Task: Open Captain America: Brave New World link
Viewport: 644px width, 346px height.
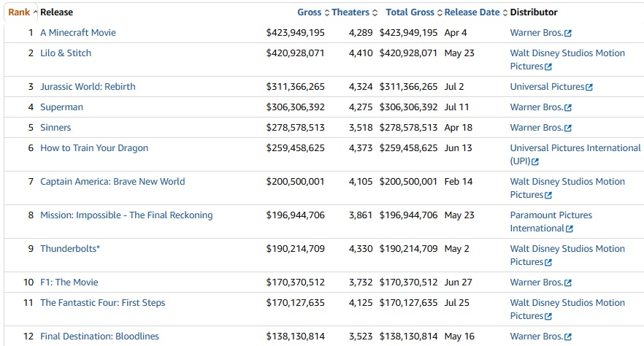Action: coord(112,182)
